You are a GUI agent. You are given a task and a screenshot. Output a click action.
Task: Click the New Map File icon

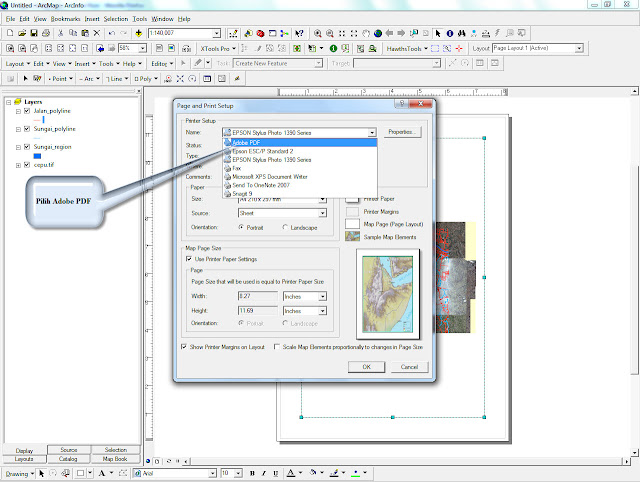click(x=10, y=33)
